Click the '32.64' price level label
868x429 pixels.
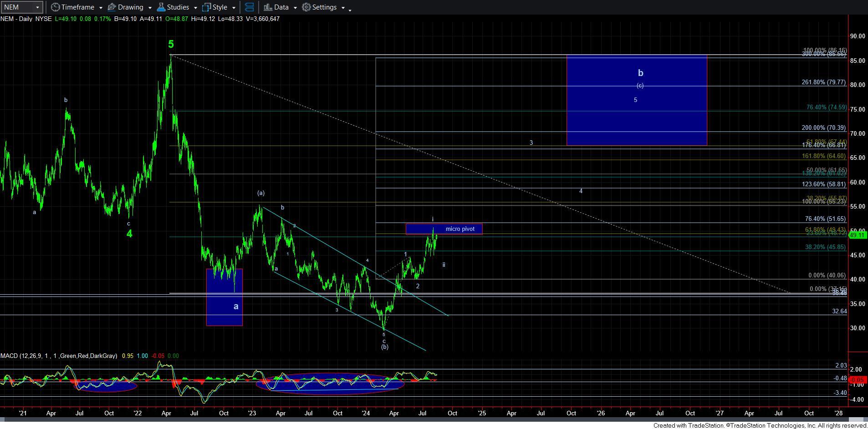839,312
